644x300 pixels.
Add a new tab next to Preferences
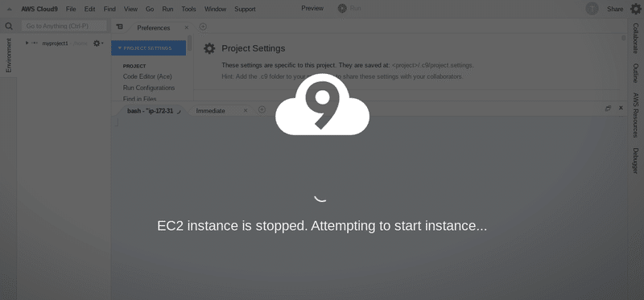(x=203, y=27)
